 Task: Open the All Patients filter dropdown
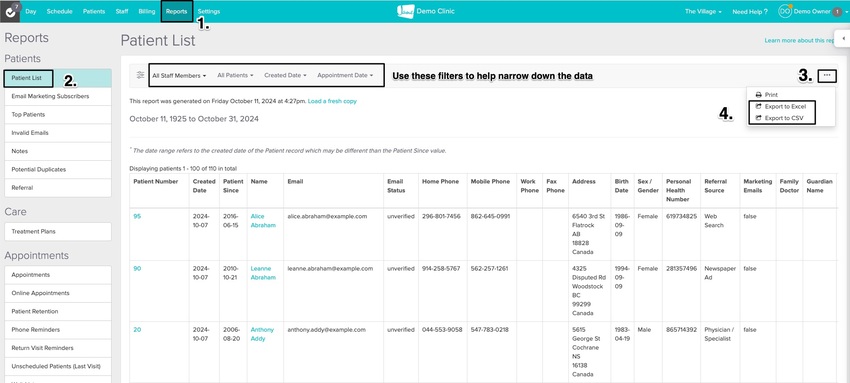235,76
